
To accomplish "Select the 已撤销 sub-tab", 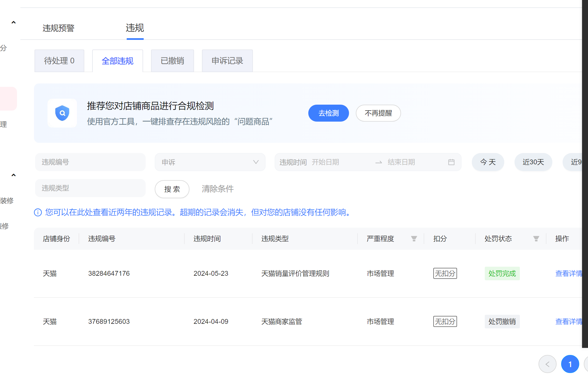I will click(172, 61).
